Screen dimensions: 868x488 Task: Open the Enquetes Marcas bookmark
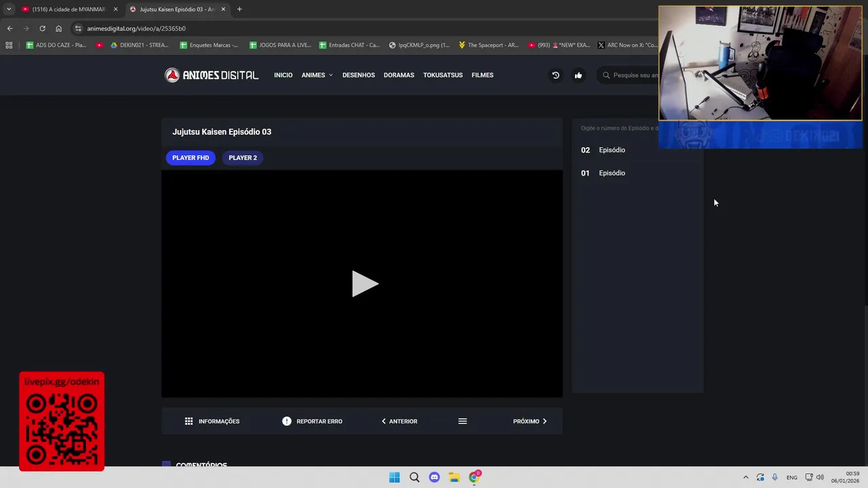209,45
